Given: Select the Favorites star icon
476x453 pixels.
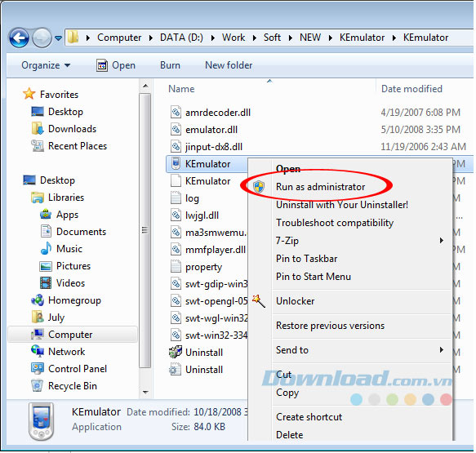Looking at the screenshot, I should coord(29,94).
